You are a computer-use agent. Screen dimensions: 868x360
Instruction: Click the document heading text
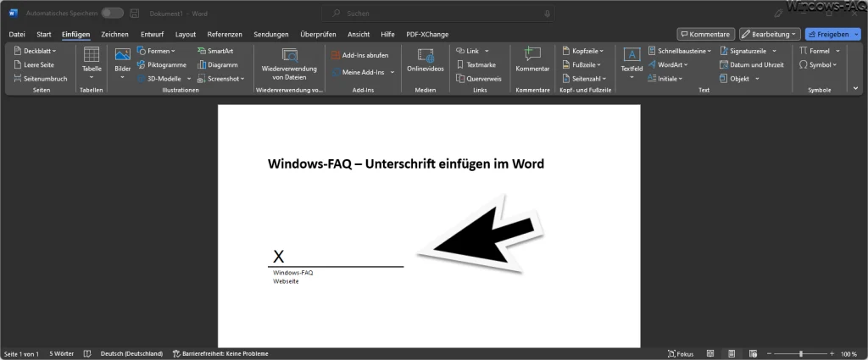point(406,163)
